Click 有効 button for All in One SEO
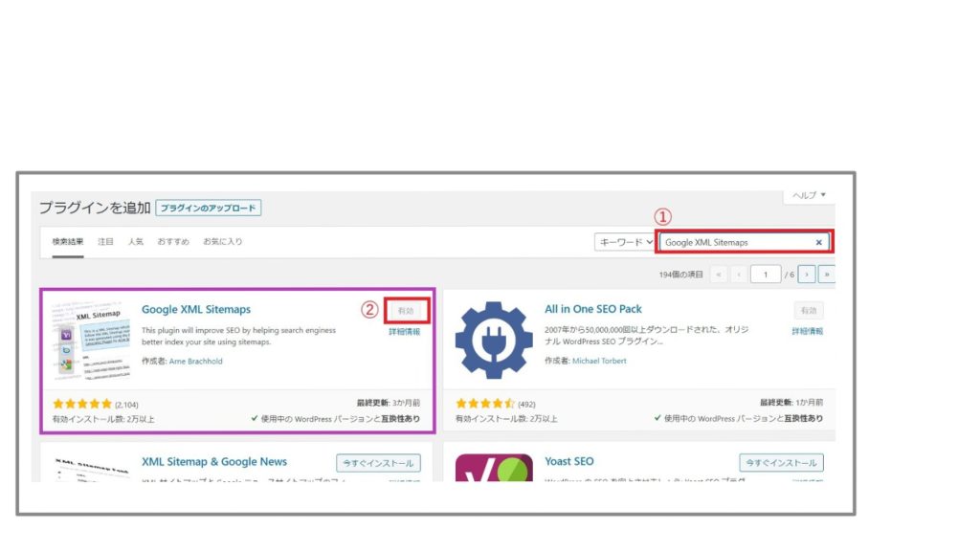This screenshot has height=551, width=980. click(x=809, y=311)
